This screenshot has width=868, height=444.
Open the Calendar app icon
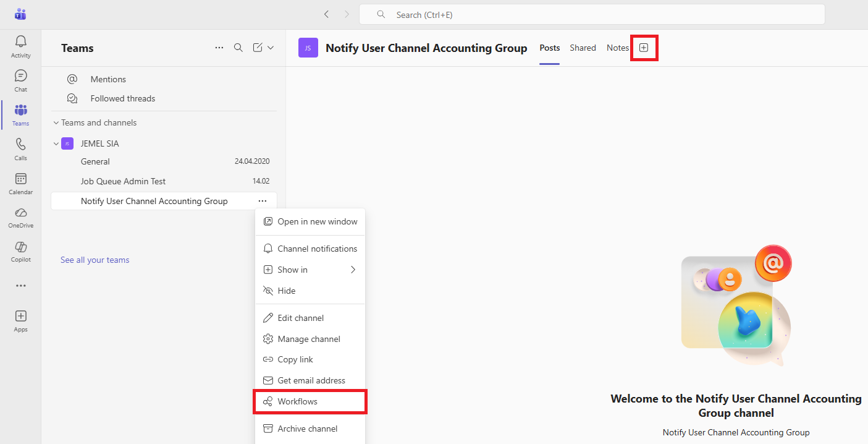point(20,183)
